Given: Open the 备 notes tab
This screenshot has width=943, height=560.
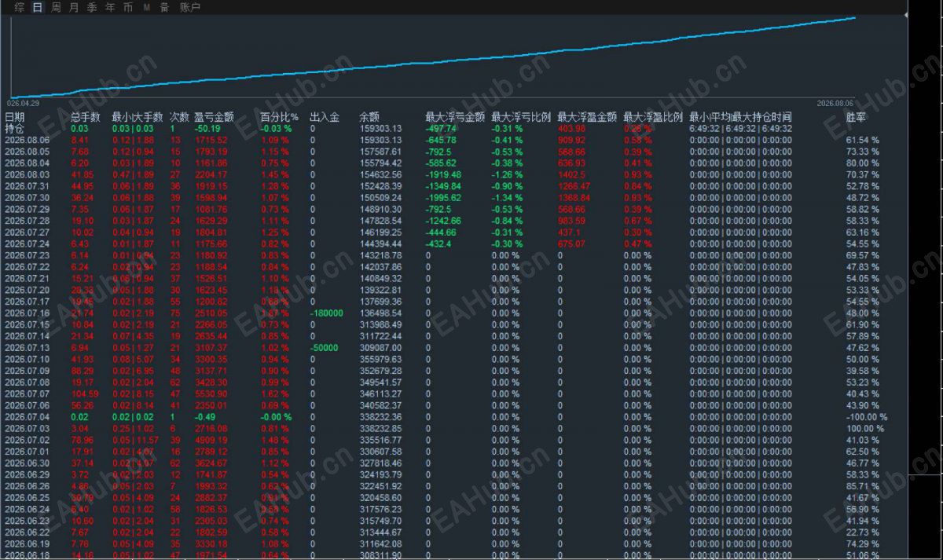Looking at the screenshot, I should pos(164,7).
